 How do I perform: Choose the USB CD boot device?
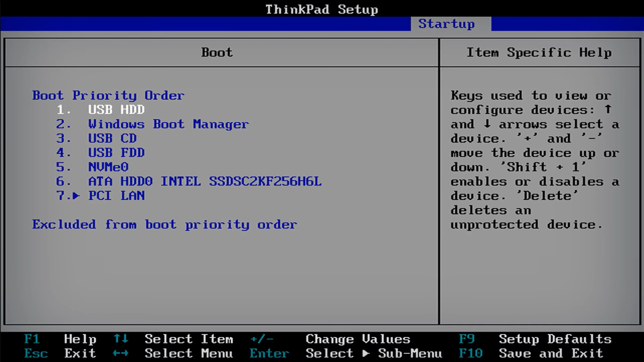pos(112,138)
